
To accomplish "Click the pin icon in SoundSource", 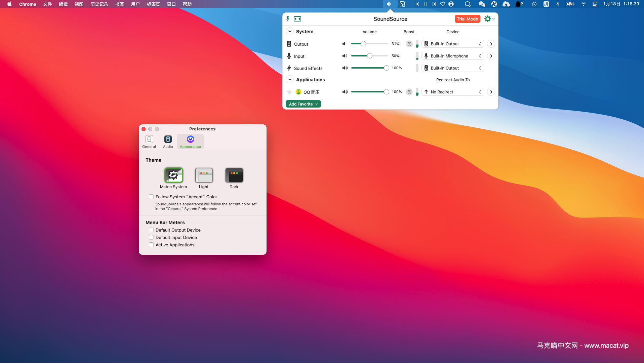I will click(x=288, y=19).
